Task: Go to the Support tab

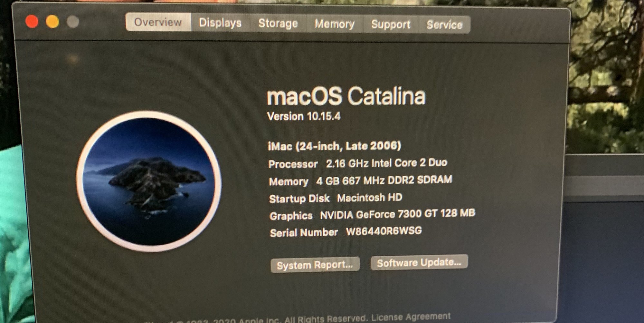Action: 391,24
